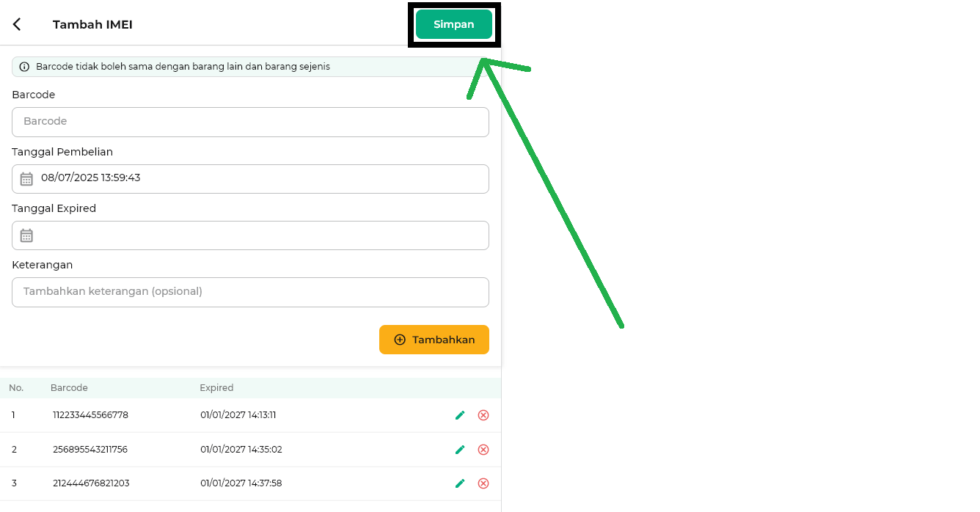Click the Tanggal Expired date field

point(250,235)
